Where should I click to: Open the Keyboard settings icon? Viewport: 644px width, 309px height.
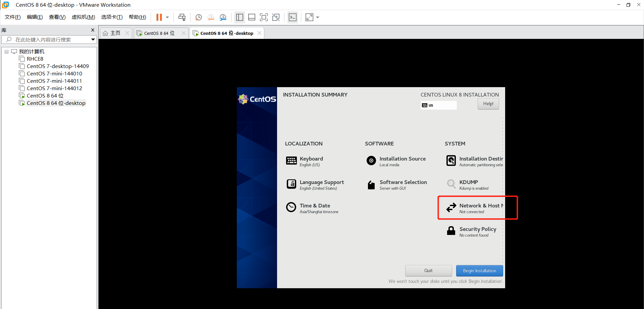tap(291, 161)
